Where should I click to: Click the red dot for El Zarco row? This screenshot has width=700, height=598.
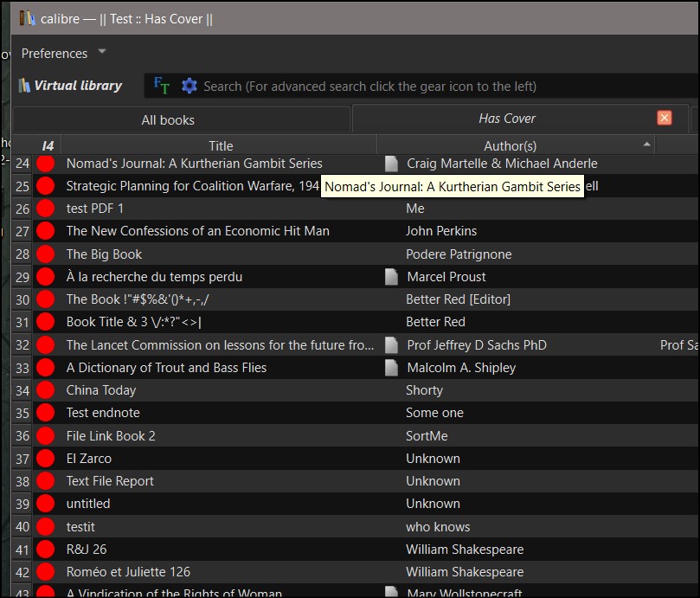coord(46,458)
